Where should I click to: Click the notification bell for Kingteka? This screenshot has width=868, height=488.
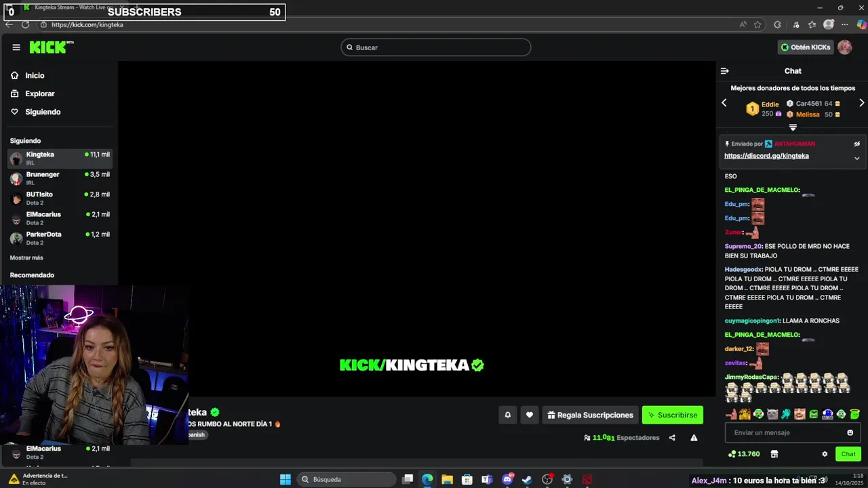coord(507,415)
